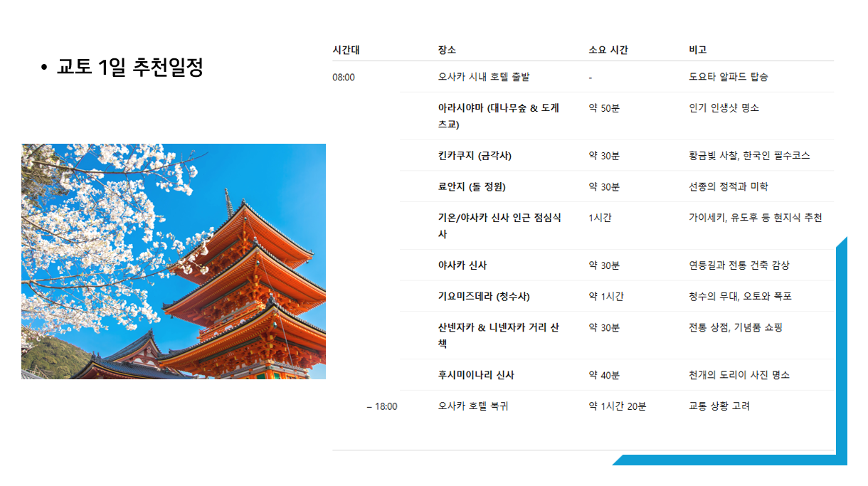This screenshot has width=868, height=486.
Task: Click the 기요미즈데라 (청수사) cell
Action: pos(483,296)
